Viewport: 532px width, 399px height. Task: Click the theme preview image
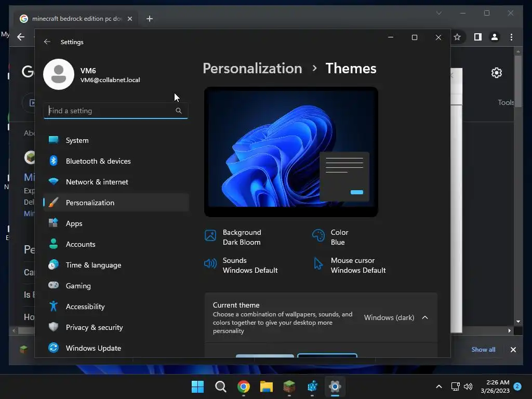point(291,152)
